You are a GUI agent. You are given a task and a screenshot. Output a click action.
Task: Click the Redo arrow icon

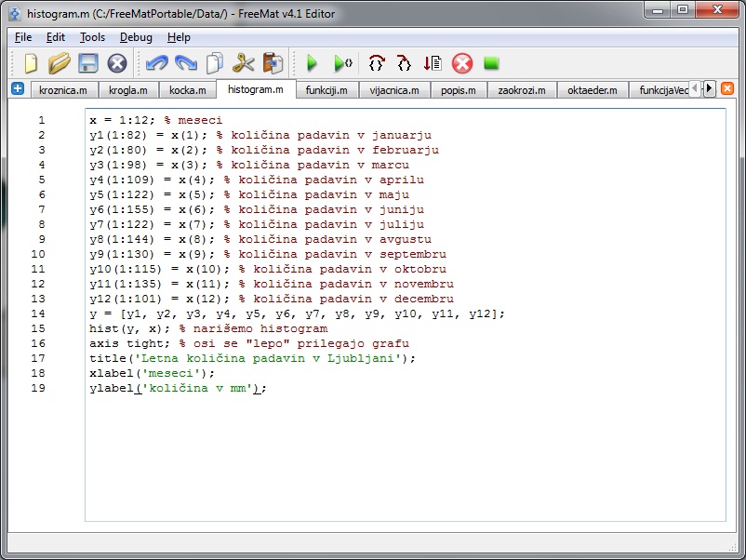coord(185,63)
